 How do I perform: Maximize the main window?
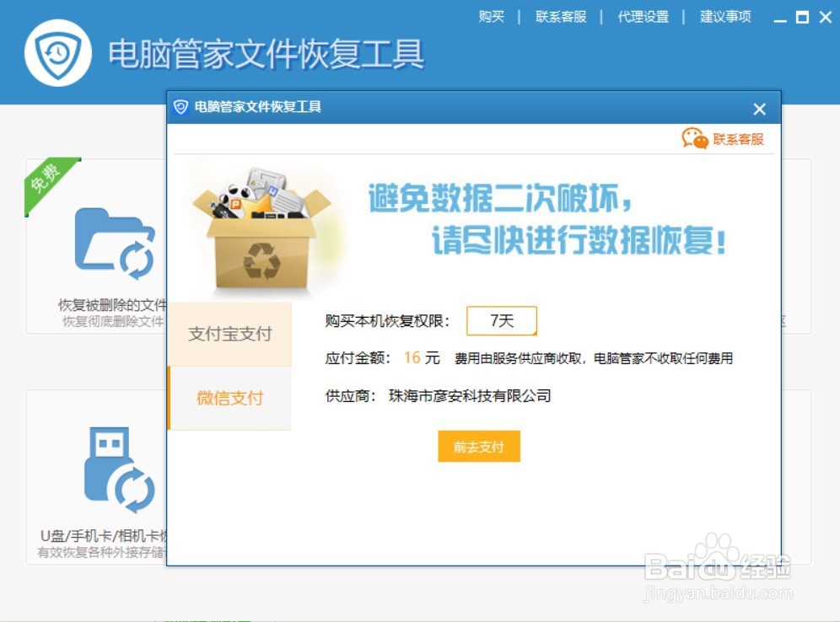pyautogui.click(x=803, y=18)
